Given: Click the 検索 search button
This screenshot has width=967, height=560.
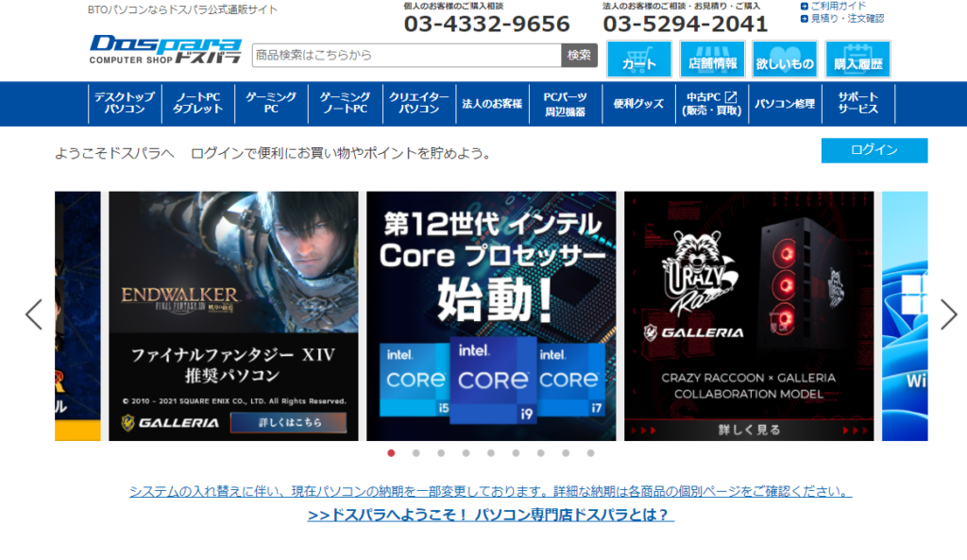Looking at the screenshot, I should [579, 55].
